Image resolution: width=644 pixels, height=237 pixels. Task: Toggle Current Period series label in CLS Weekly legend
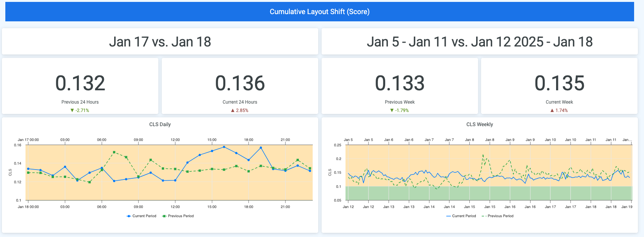pyautogui.click(x=464, y=216)
